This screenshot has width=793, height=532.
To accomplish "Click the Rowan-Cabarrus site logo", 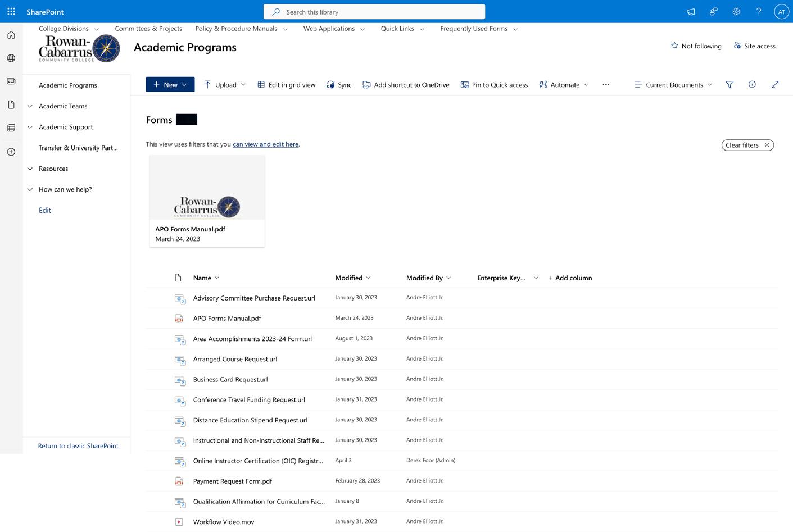I will pos(79,48).
